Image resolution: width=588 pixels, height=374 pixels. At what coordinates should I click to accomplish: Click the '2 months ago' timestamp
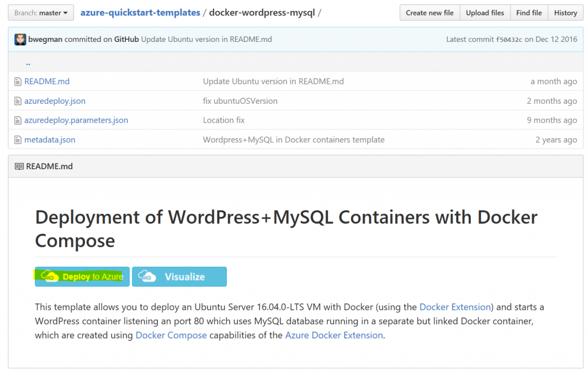tap(552, 101)
